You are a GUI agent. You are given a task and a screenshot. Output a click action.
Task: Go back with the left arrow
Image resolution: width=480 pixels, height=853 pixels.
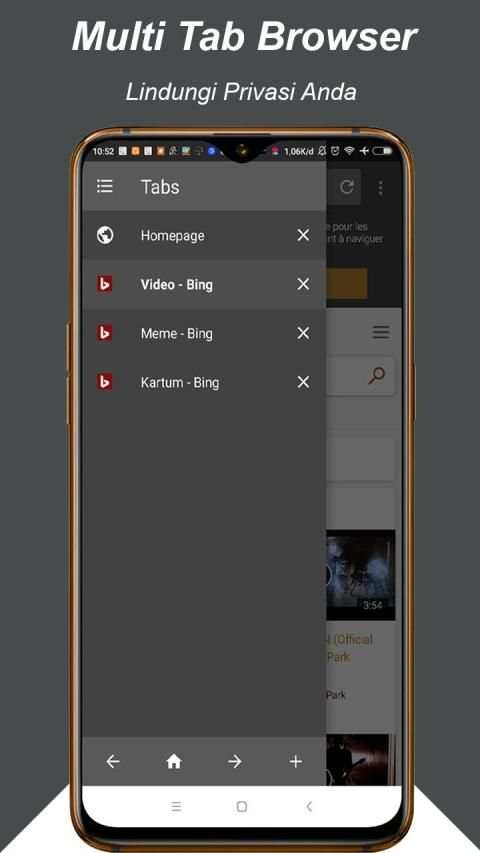pyautogui.click(x=113, y=762)
